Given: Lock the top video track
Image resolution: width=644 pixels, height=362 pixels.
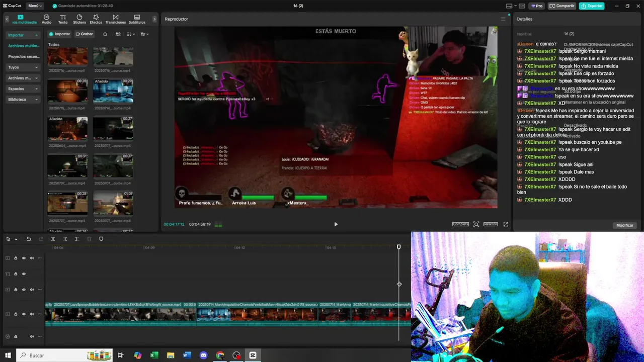Looking at the screenshot, I should click(x=16, y=258).
